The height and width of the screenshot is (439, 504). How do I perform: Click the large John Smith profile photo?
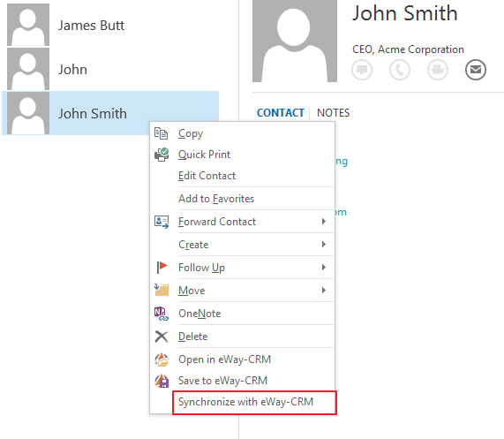[x=295, y=41]
